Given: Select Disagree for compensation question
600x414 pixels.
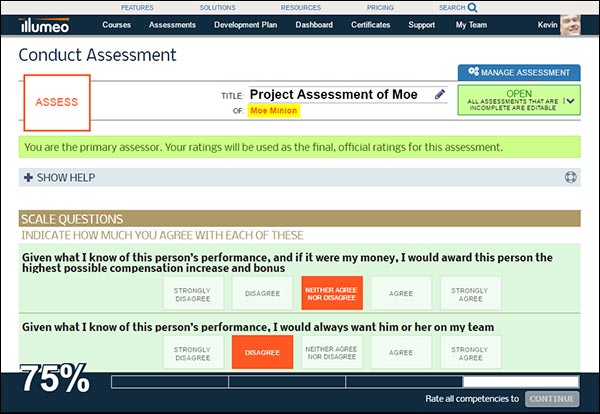Looking at the screenshot, I should coord(262,293).
